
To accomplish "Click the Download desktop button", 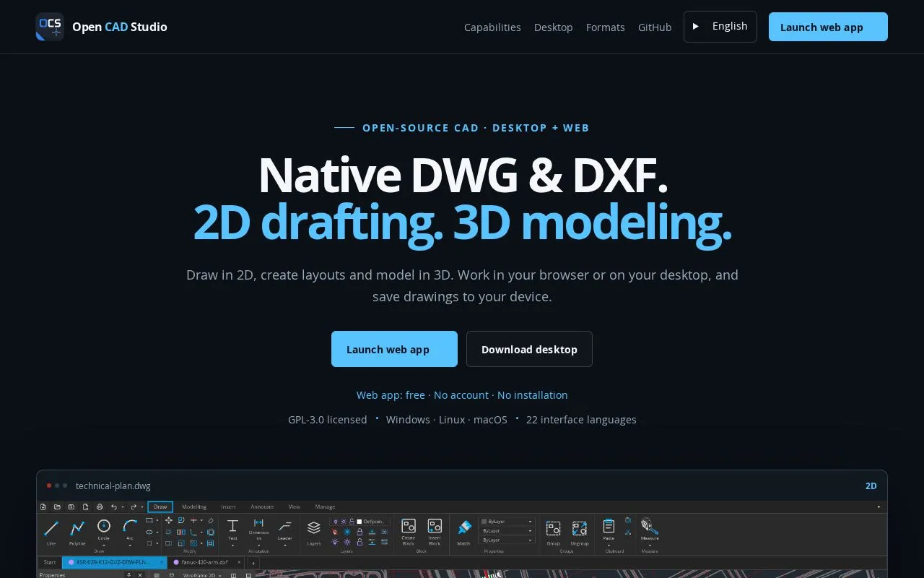I will pyautogui.click(x=529, y=349).
